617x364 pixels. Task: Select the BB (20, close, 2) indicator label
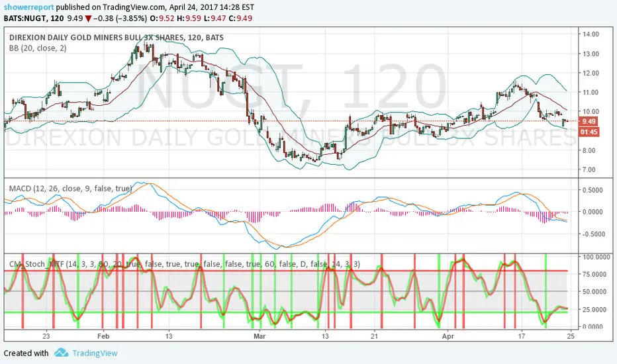tap(38, 48)
